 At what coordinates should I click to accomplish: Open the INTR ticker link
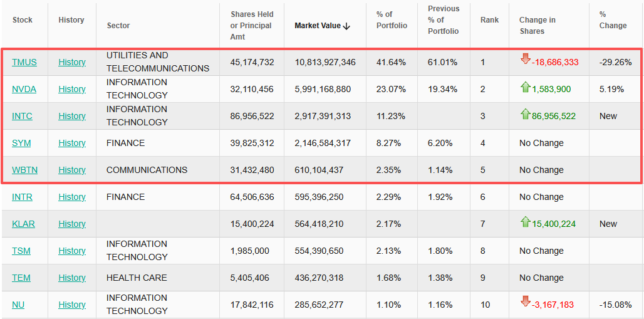click(22, 197)
